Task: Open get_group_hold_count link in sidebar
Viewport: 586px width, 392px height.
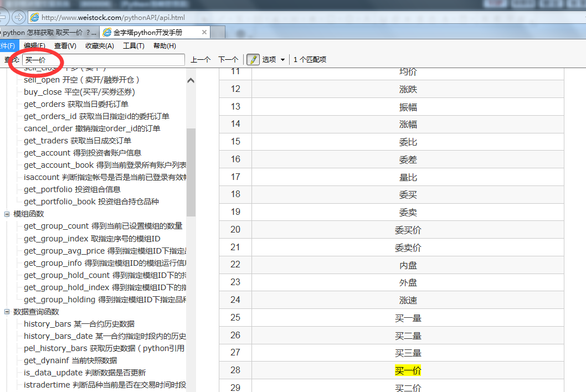Action: pyautogui.click(x=105, y=275)
